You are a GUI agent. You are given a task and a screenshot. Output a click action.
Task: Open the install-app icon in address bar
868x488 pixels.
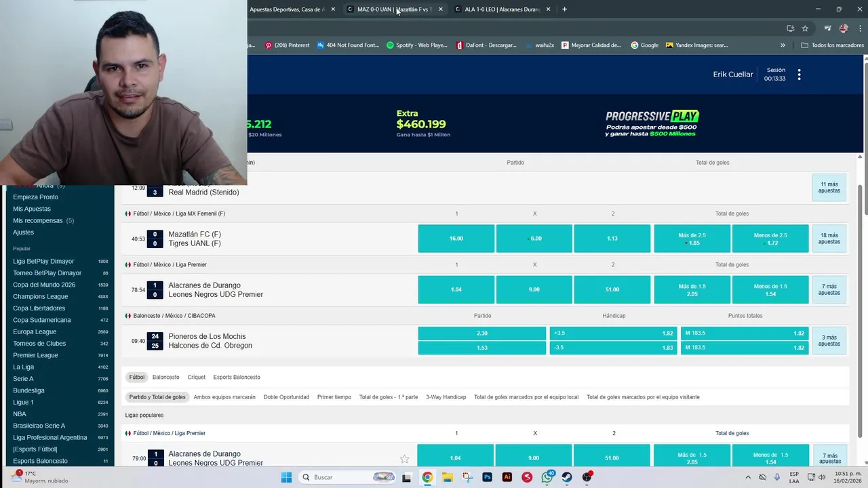tap(790, 28)
